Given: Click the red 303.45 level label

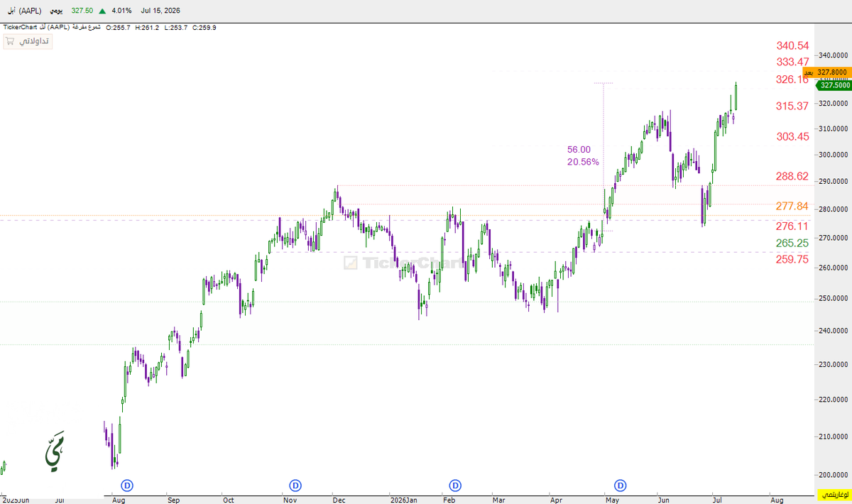Looking at the screenshot, I should [x=792, y=136].
